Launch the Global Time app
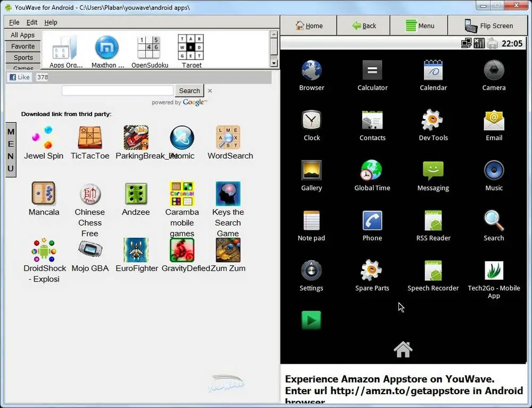Image resolution: width=532 pixels, height=408 pixels. coord(371,170)
